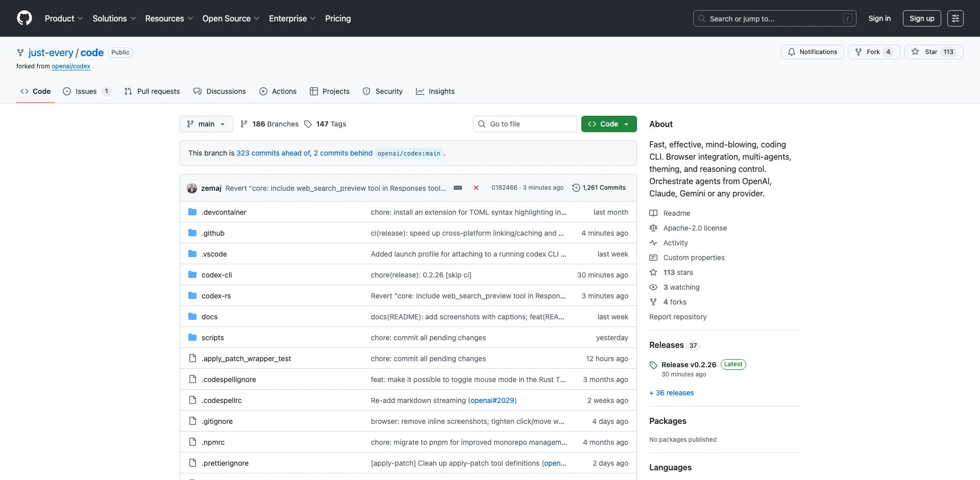Go to the Insights tab
Image resolution: width=980 pixels, height=480 pixels.
[x=435, y=91]
